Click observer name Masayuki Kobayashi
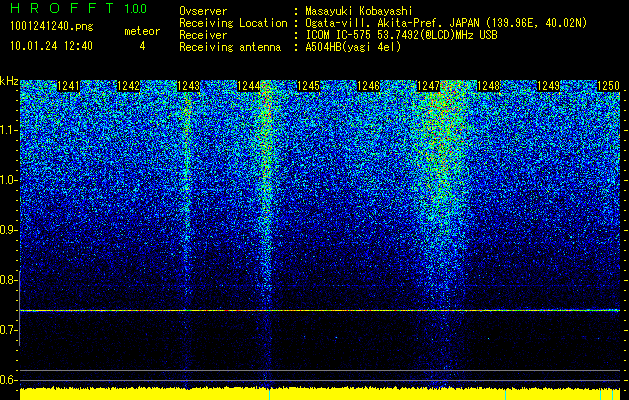 358,11
